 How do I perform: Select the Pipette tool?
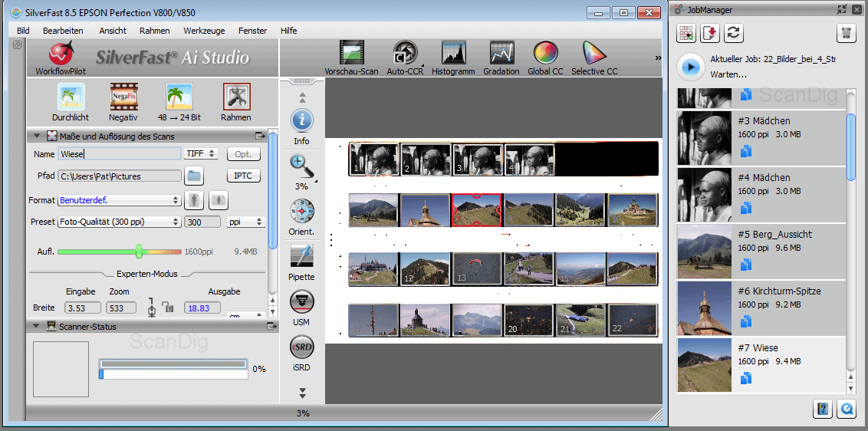click(301, 256)
